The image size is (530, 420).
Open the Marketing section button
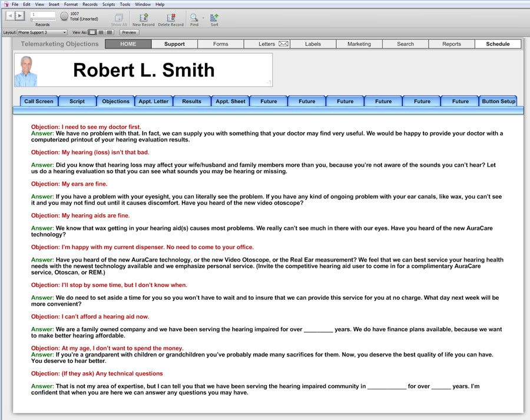[359, 44]
